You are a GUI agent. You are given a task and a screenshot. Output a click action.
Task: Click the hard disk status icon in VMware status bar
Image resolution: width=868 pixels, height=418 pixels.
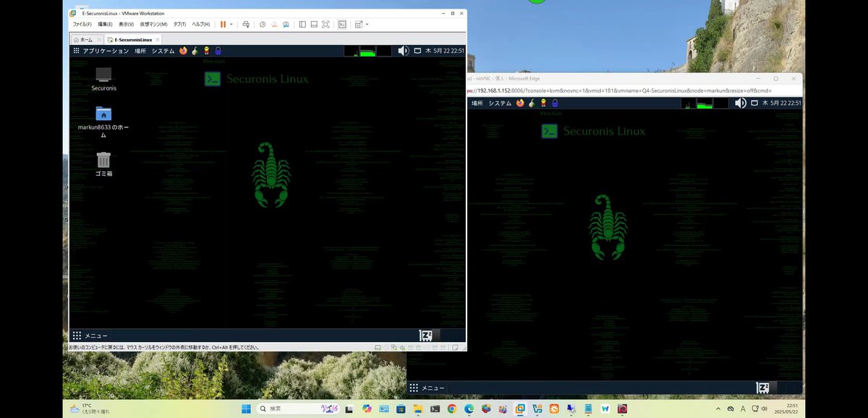point(378,348)
